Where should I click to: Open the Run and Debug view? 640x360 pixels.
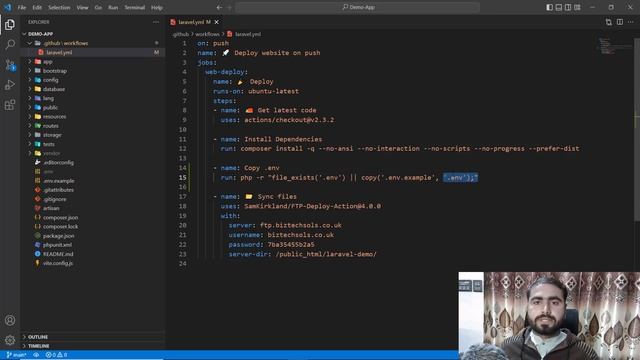tap(10, 85)
